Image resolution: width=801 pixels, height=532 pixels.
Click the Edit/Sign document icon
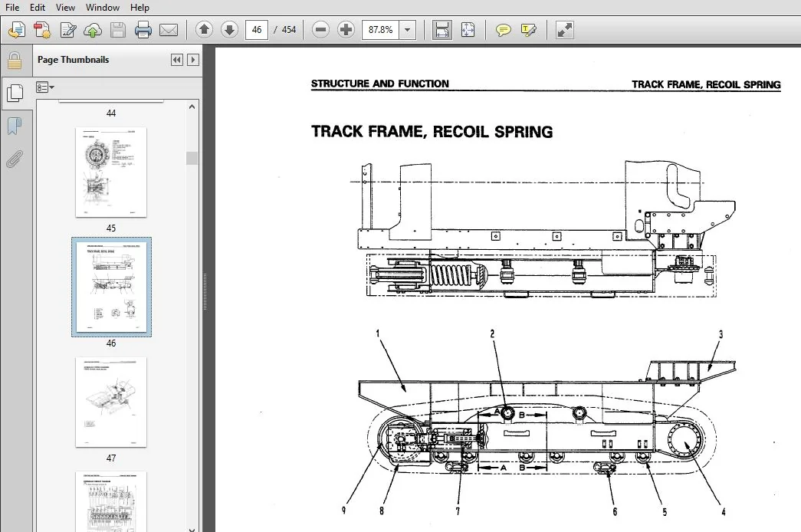68,30
